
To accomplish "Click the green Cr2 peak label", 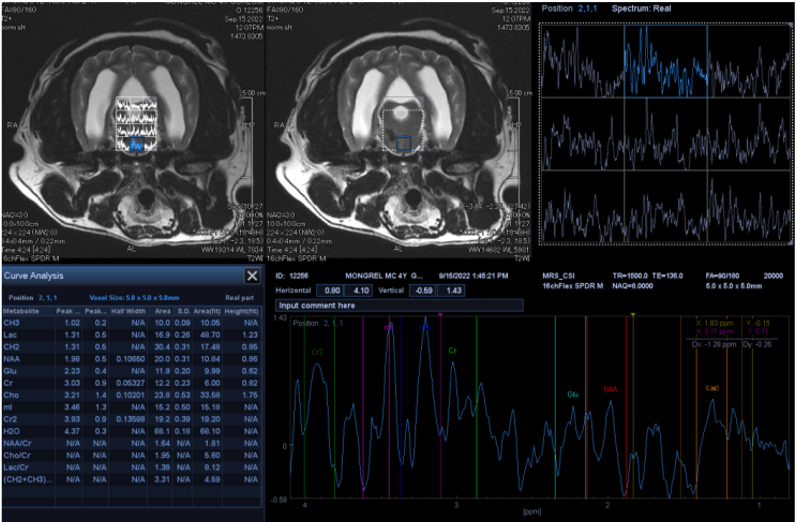I will 316,352.
